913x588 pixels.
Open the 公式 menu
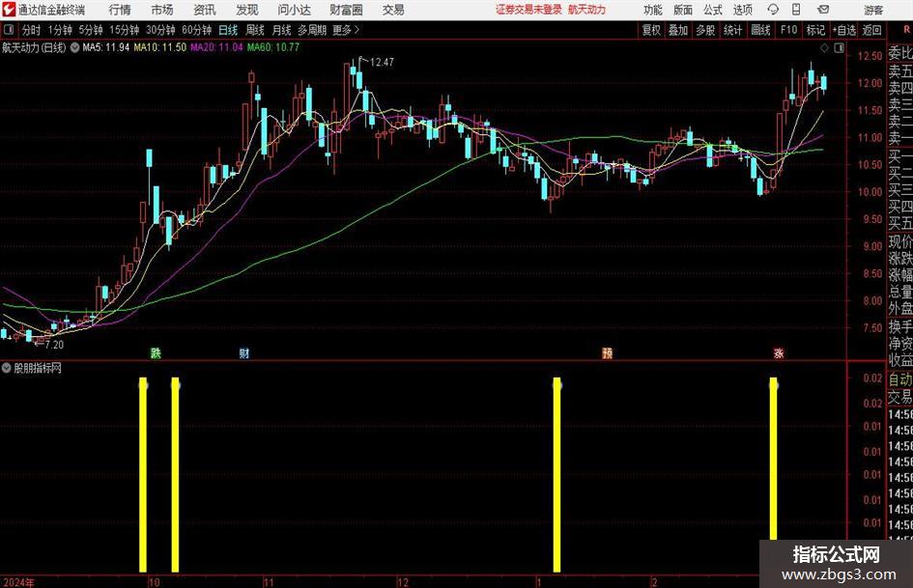coord(713,10)
